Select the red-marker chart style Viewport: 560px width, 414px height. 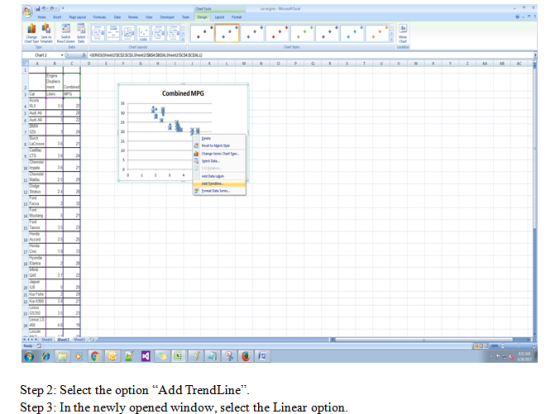point(277,33)
